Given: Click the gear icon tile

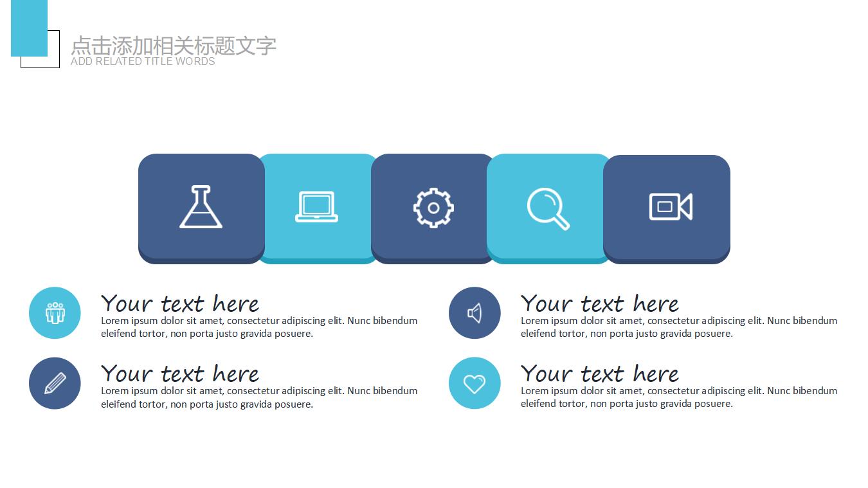Looking at the screenshot, I should click(x=433, y=208).
